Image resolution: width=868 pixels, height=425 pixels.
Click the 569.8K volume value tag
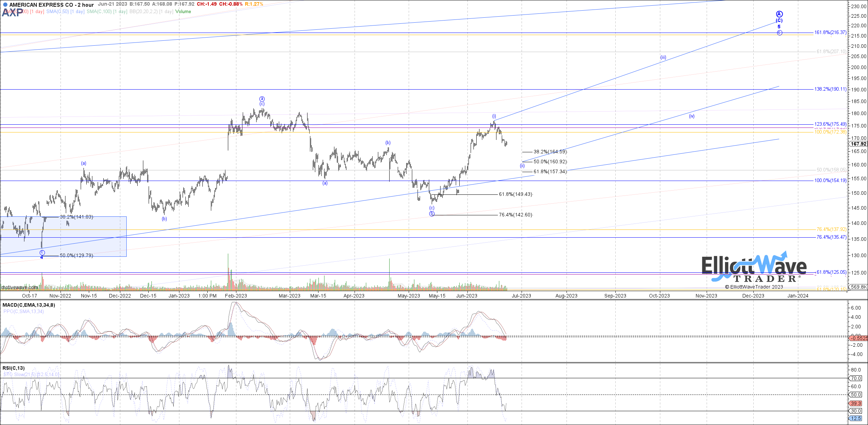pyautogui.click(x=858, y=287)
